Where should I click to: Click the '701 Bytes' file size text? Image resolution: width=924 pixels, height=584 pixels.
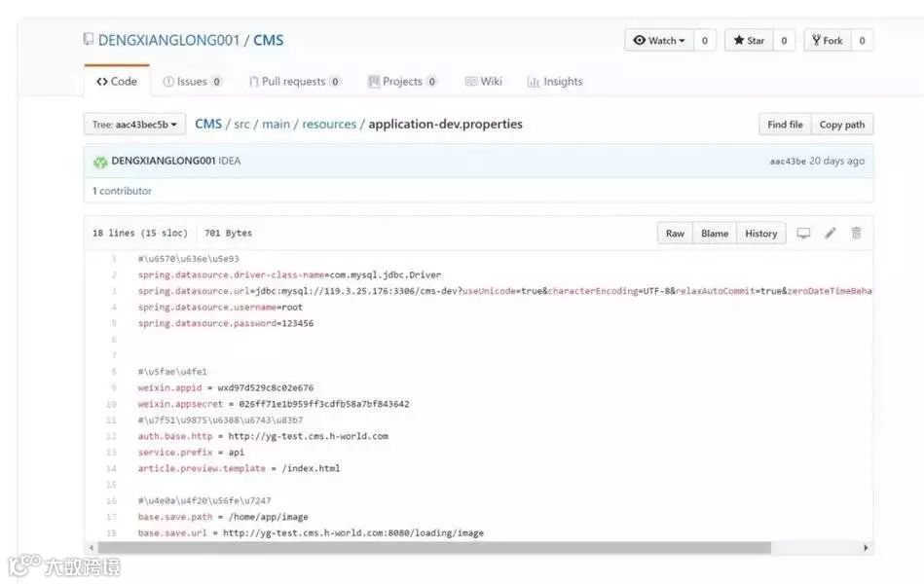[228, 234]
